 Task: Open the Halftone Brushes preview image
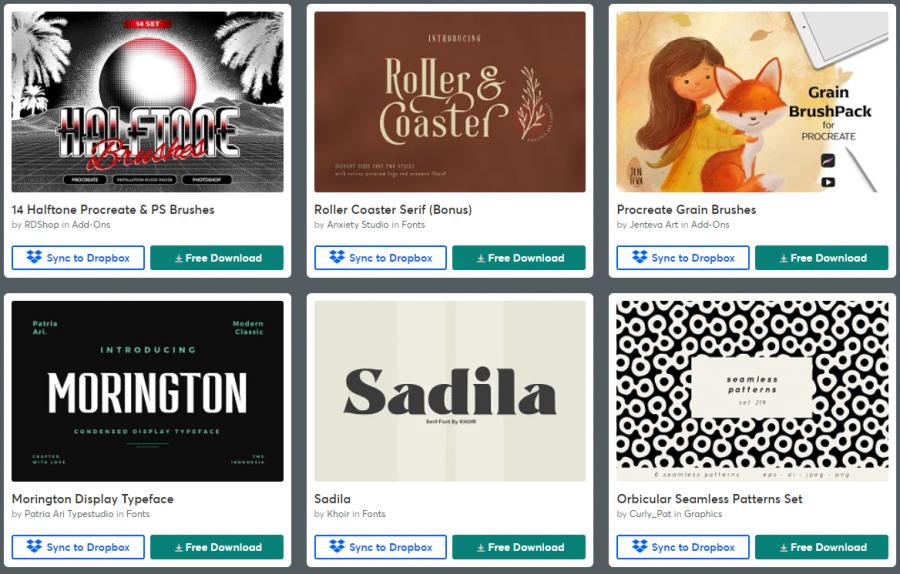point(148,102)
